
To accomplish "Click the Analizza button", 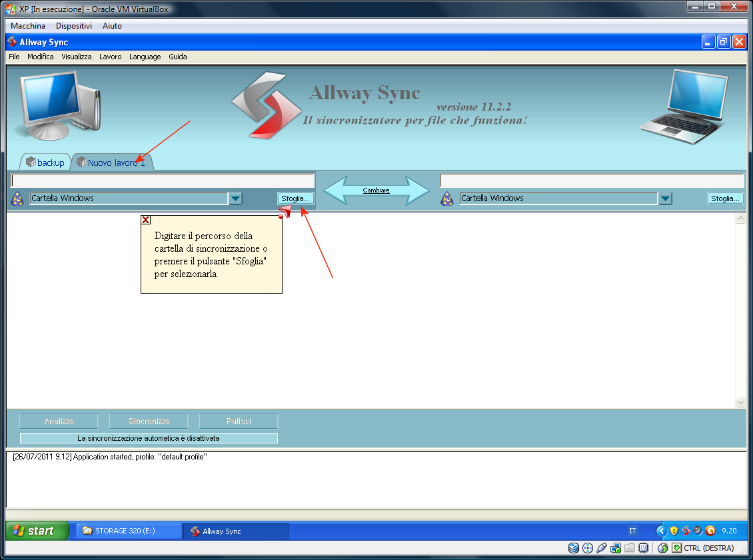I will pyautogui.click(x=59, y=421).
